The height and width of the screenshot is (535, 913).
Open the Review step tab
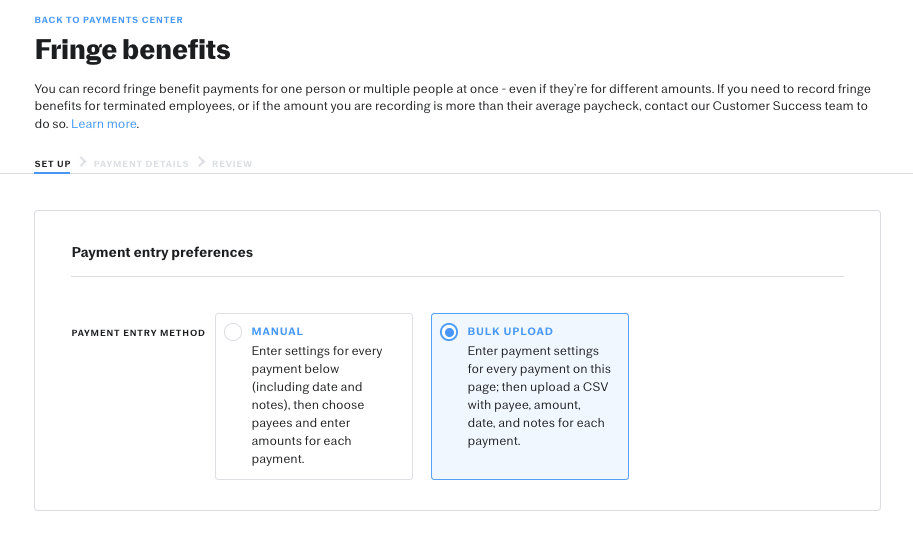(232, 164)
